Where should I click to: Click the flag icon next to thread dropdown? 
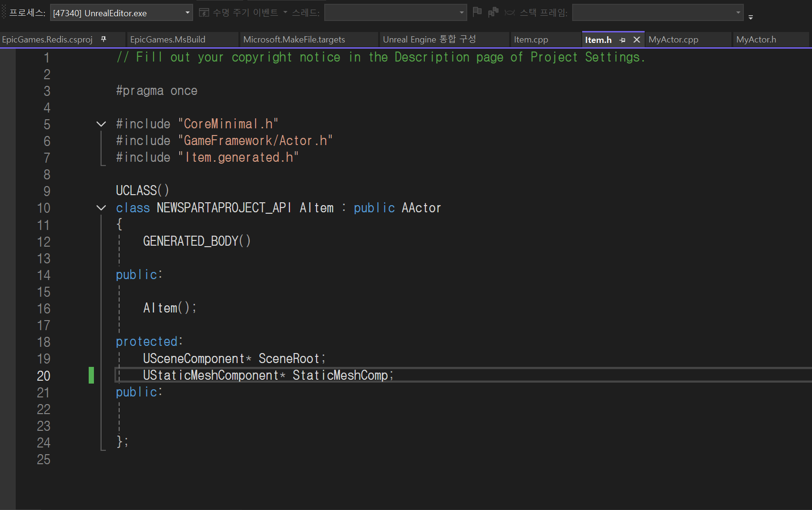pos(477,12)
